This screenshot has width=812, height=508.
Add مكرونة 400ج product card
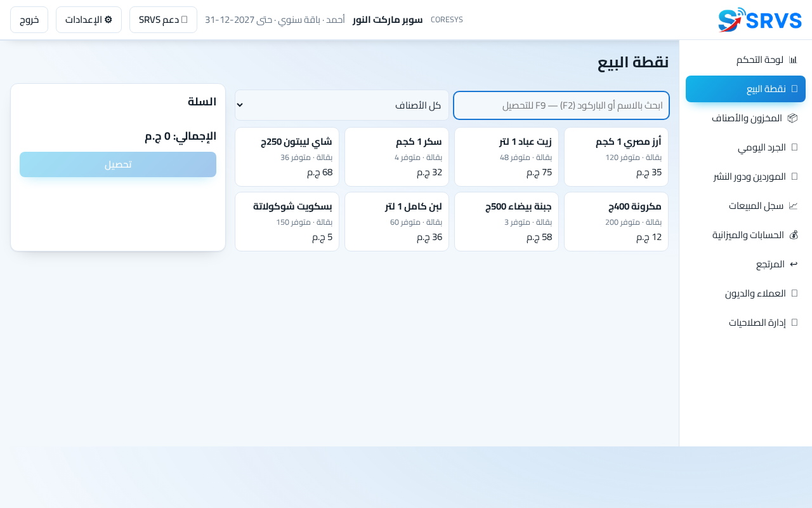[x=617, y=222]
